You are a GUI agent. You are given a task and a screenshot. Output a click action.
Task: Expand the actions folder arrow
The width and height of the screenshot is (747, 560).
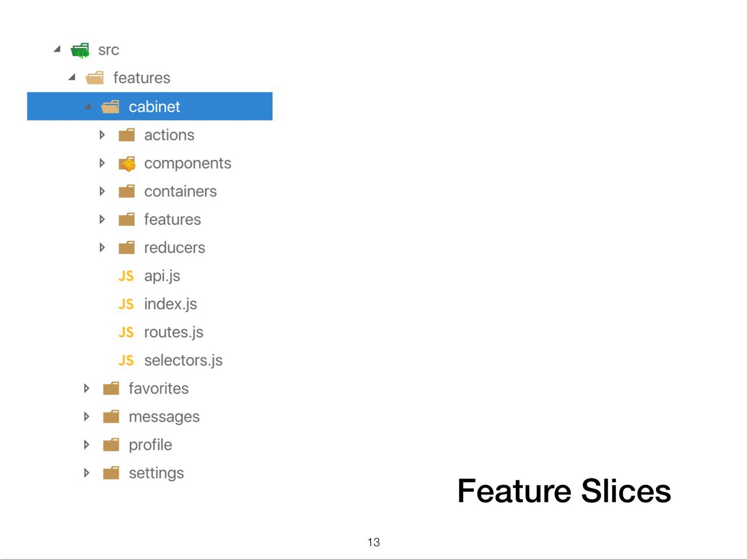pos(102,135)
